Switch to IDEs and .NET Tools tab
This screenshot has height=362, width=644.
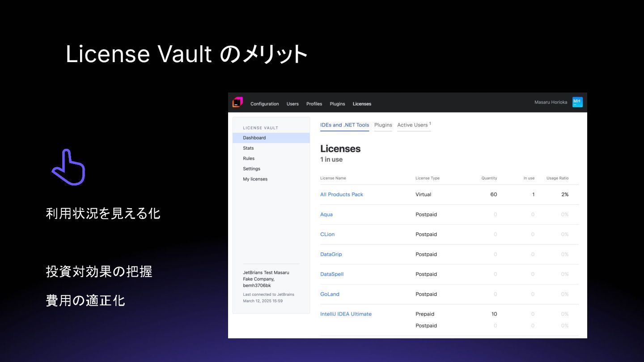(345, 125)
